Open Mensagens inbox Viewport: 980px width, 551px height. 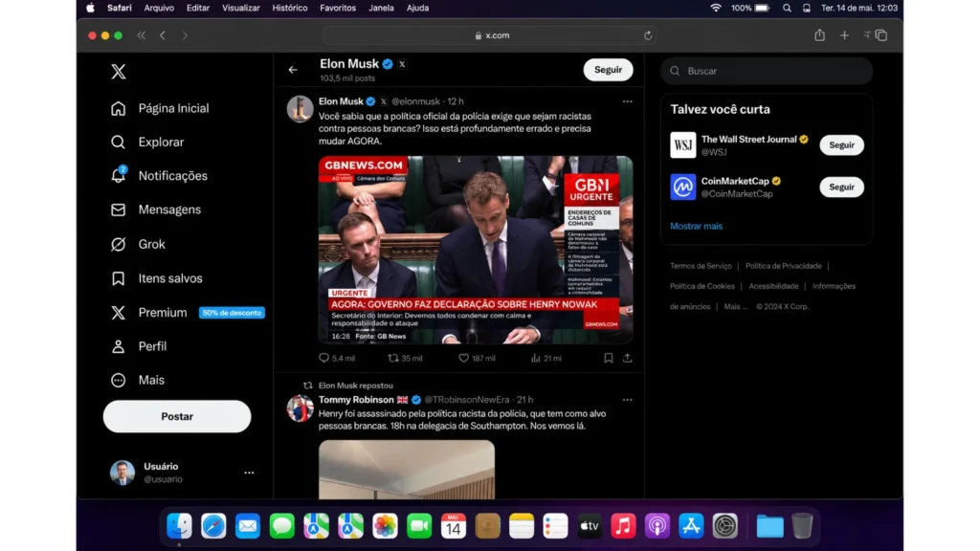(x=156, y=209)
